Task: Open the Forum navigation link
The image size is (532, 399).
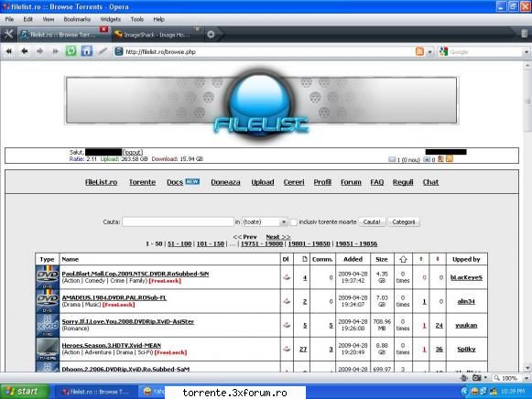Action: coord(351,182)
